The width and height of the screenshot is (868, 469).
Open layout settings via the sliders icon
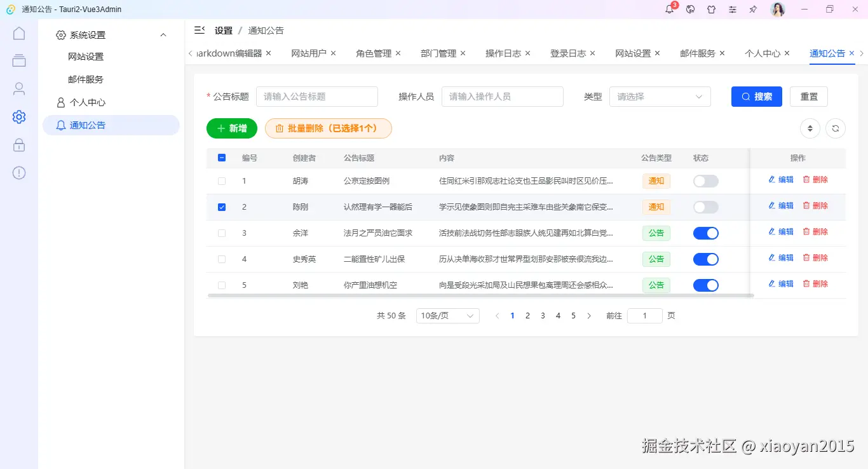(x=732, y=9)
